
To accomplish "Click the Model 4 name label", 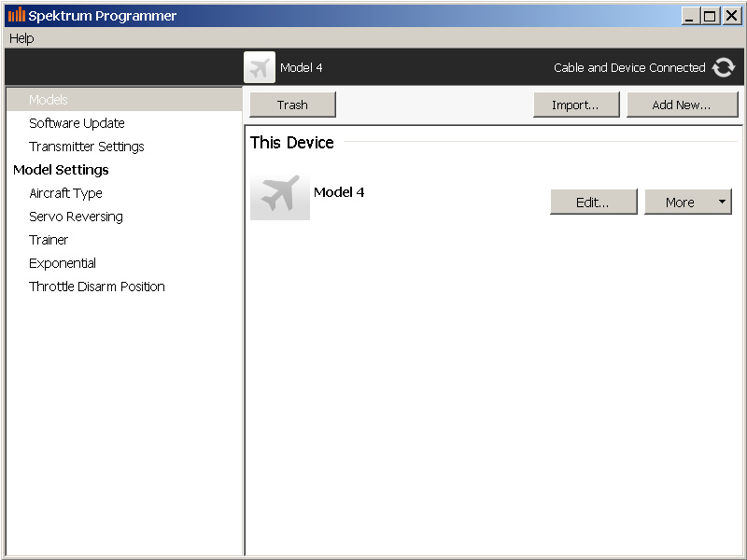I will [339, 192].
